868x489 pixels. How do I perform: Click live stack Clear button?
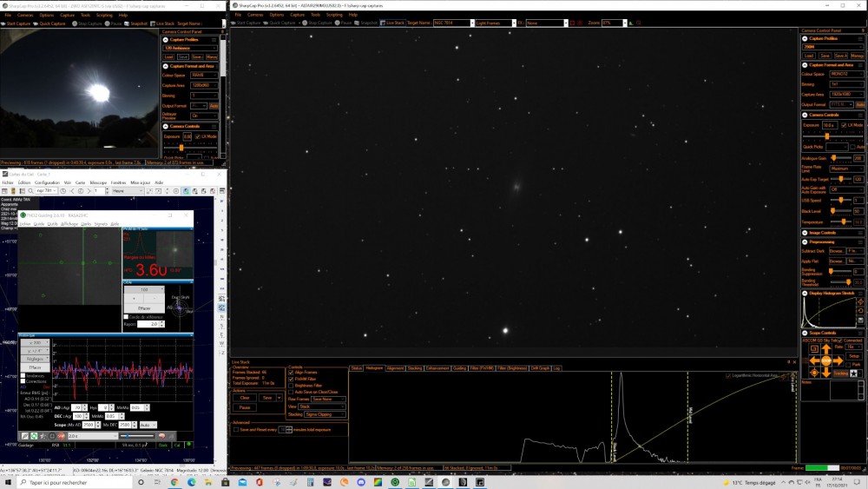[x=245, y=398]
